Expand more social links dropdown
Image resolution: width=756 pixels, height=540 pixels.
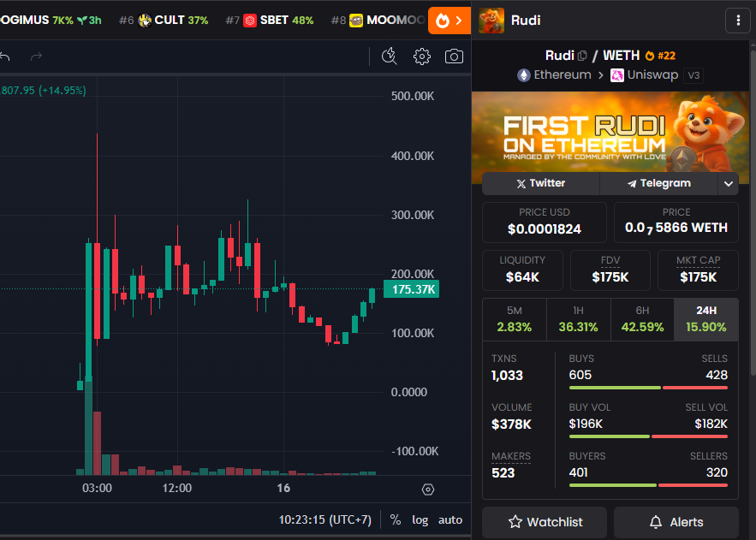coord(729,183)
